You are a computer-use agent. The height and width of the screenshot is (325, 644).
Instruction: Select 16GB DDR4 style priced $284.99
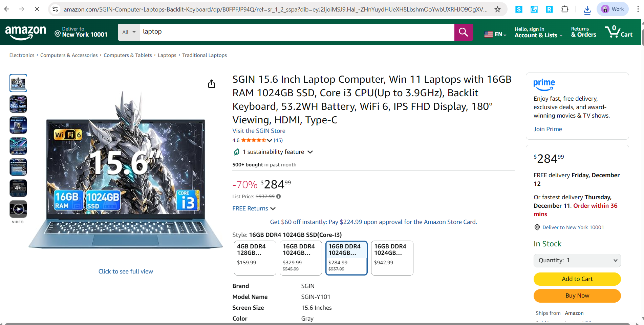coord(346,258)
